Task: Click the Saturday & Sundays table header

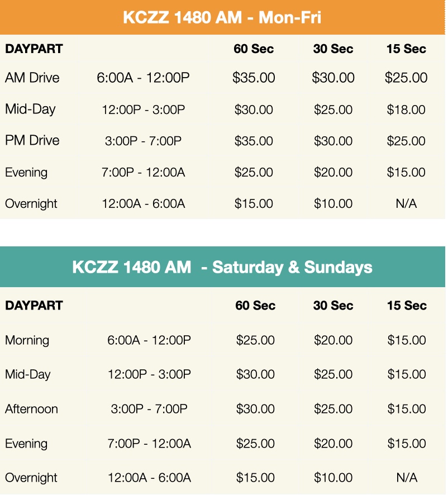Action: [x=222, y=267]
